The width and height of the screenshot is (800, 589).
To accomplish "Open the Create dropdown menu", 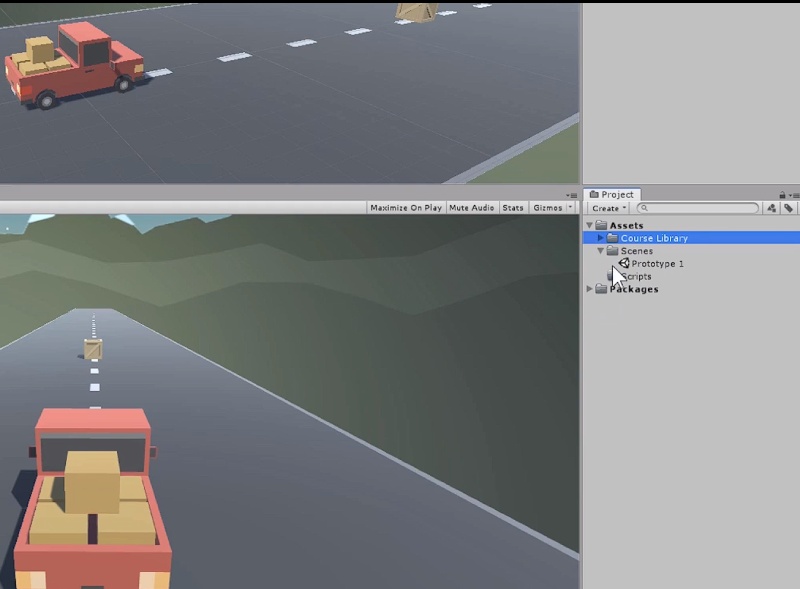I will point(609,208).
